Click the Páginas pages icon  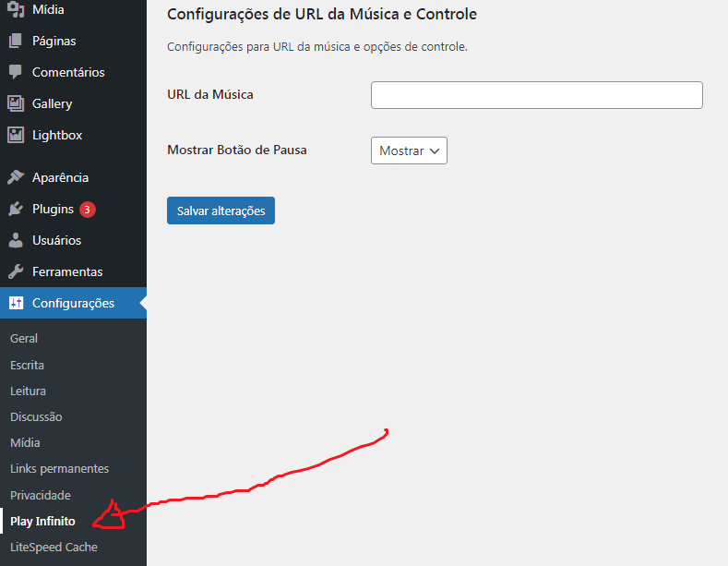coord(16,41)
